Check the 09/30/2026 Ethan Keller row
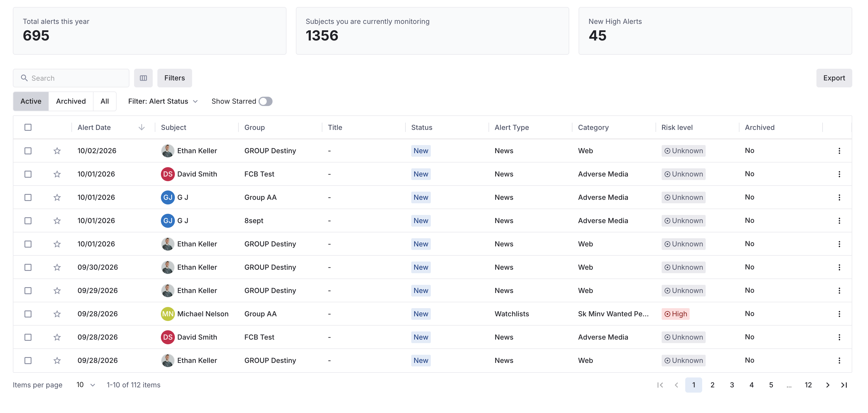Screen dimensions: 868x413 [x=28, y=267]
